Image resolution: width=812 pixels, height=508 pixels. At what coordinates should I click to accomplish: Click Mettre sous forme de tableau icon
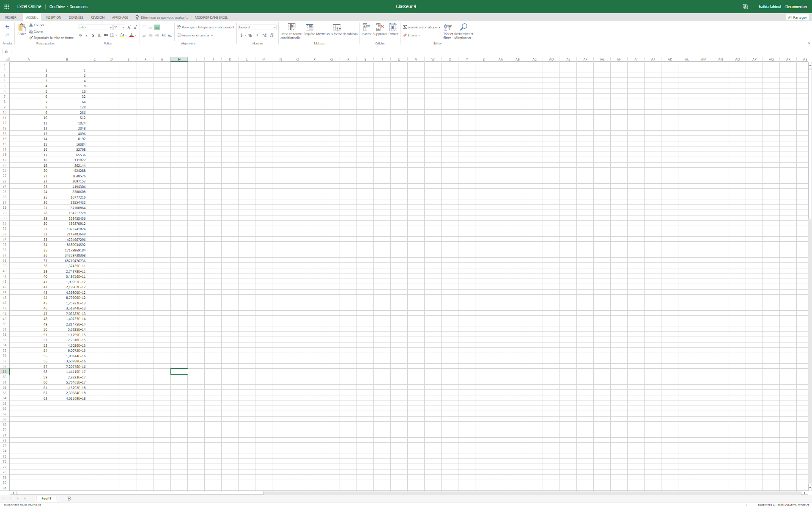337,28
